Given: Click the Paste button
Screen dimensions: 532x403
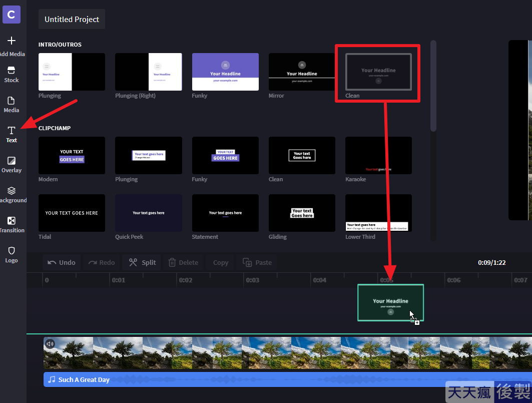Looking at the screenshot, I should (x=257, y=262).
